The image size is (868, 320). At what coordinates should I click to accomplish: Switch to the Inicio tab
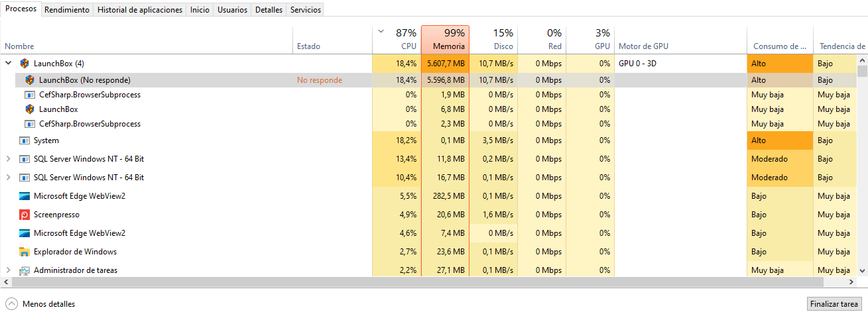[x=200, y=10]
